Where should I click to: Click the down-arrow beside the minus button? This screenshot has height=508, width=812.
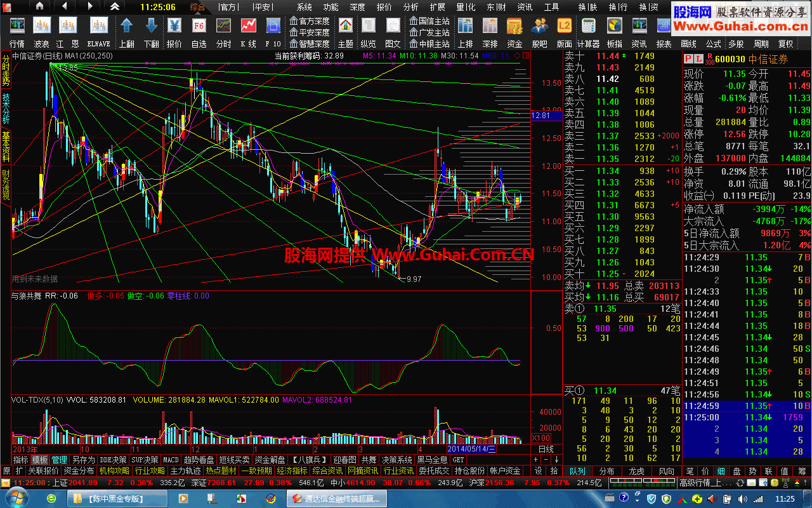[x=556, y=459]
